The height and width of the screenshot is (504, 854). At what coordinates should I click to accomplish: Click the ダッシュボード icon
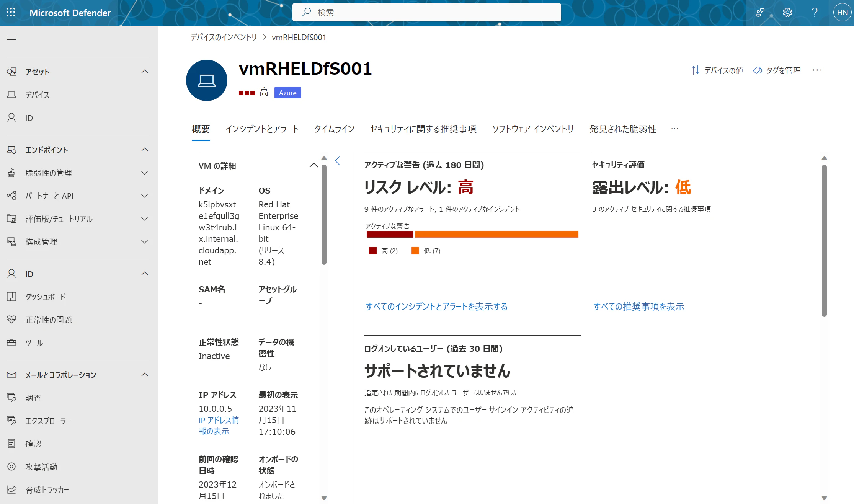11,297
